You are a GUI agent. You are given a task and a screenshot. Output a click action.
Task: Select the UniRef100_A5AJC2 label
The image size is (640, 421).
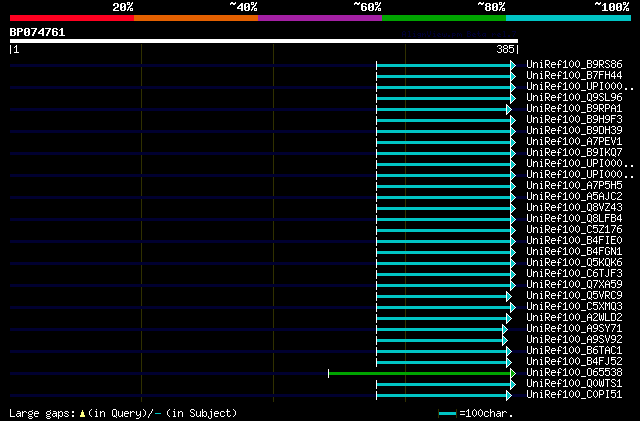pos(574,197)
